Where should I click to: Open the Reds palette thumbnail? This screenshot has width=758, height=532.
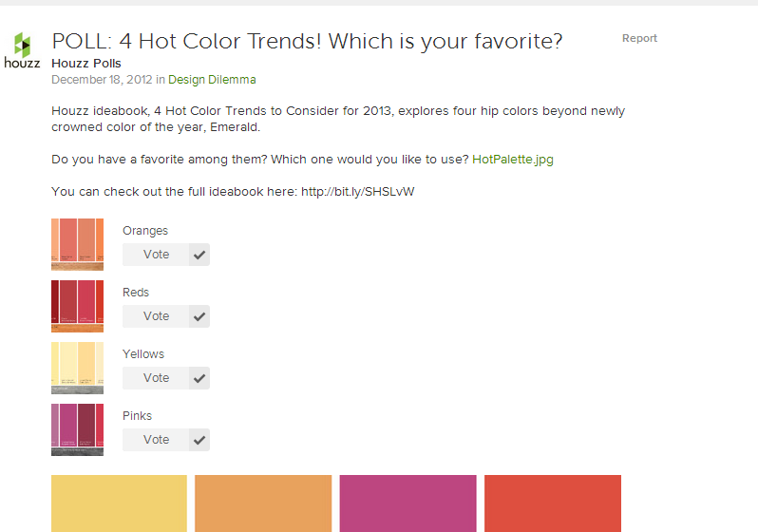click(x=77, y=306)
